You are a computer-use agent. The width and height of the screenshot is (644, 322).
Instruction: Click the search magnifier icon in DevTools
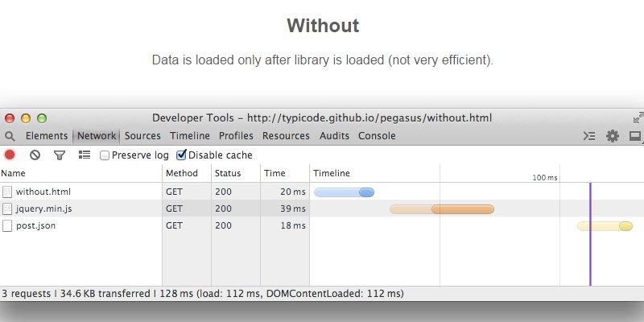pyautogui.click(x=10, y=136)
